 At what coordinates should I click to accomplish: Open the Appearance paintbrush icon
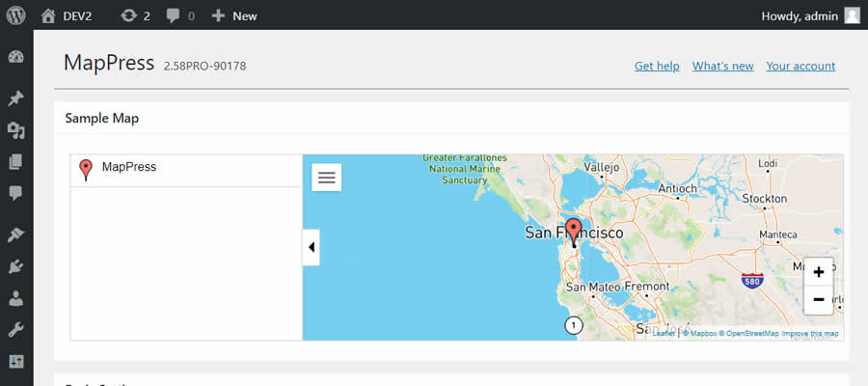coord(16,235)
